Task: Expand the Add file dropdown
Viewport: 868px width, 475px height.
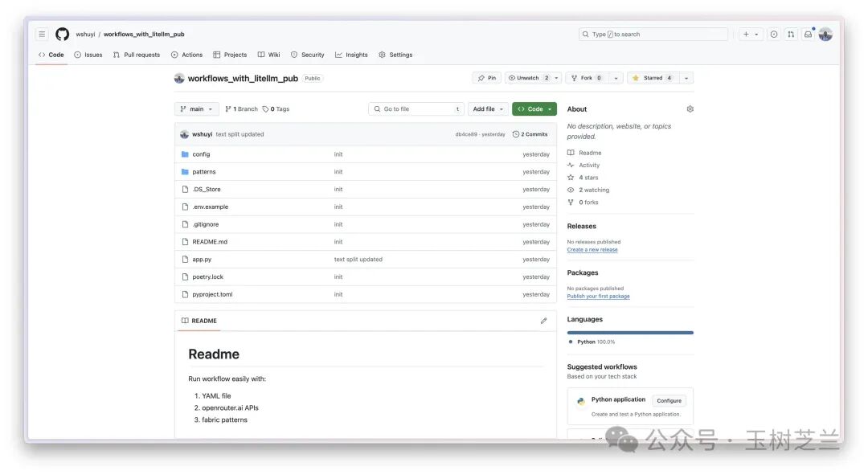Action: tap(489, 109)
